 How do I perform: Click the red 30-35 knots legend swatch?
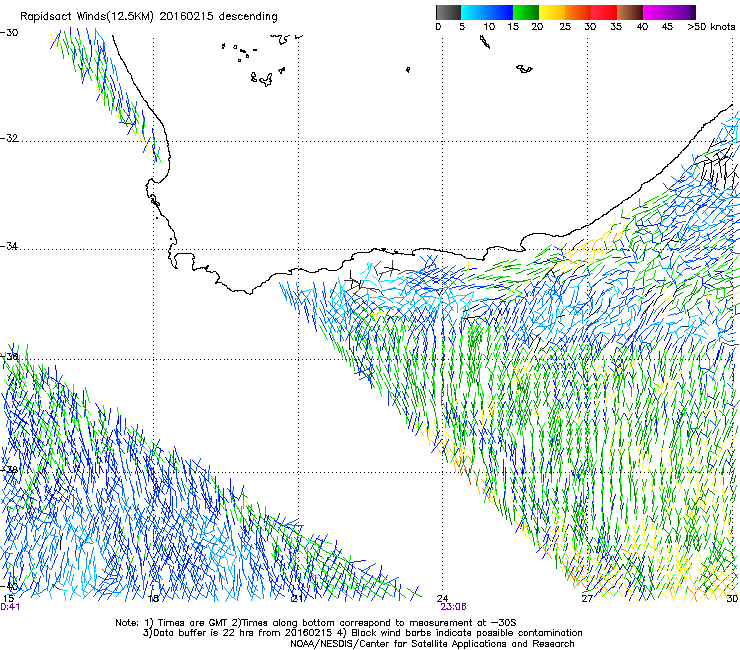[x=604, y=12]
